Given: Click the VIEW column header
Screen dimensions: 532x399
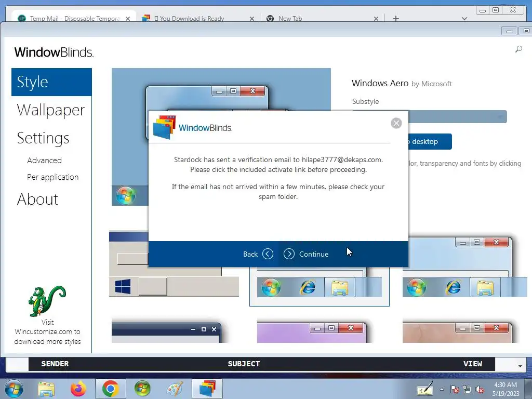Looking at the screenshot, I should click(x=473, y=364).
